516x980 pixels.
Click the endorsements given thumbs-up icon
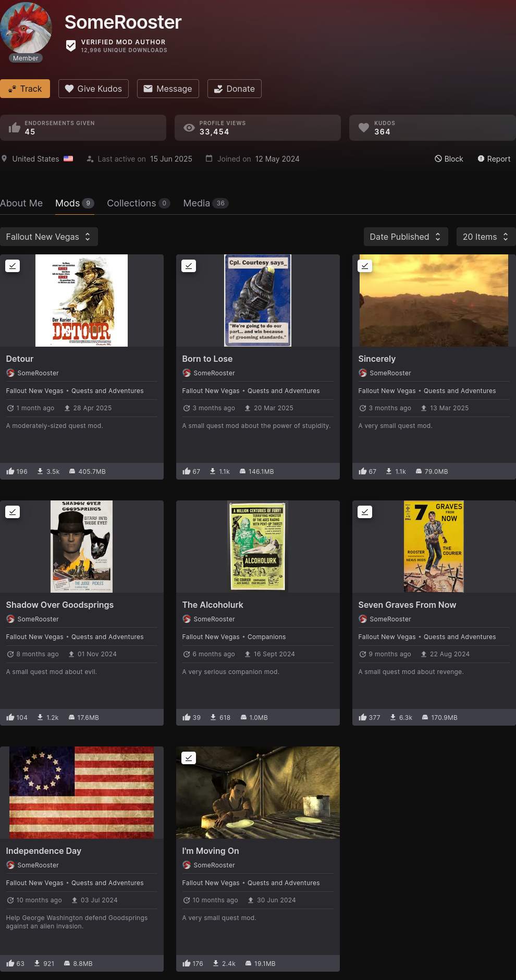15,128
